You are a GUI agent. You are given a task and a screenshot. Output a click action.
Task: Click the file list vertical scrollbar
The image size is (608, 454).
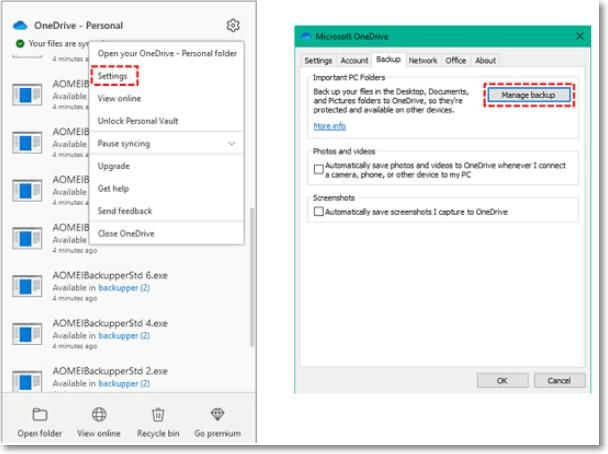(x=252, y=277)
